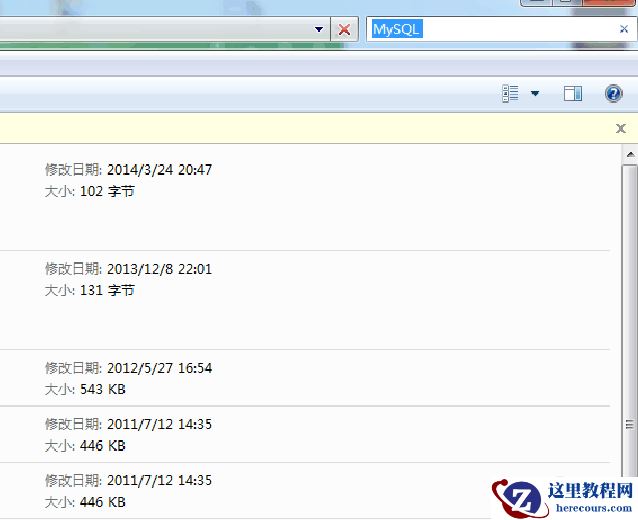The width and height of the screenshot is (638, 520).
Task: Select result modified 2012/5/27 16:54
Action: coord(129,368)
